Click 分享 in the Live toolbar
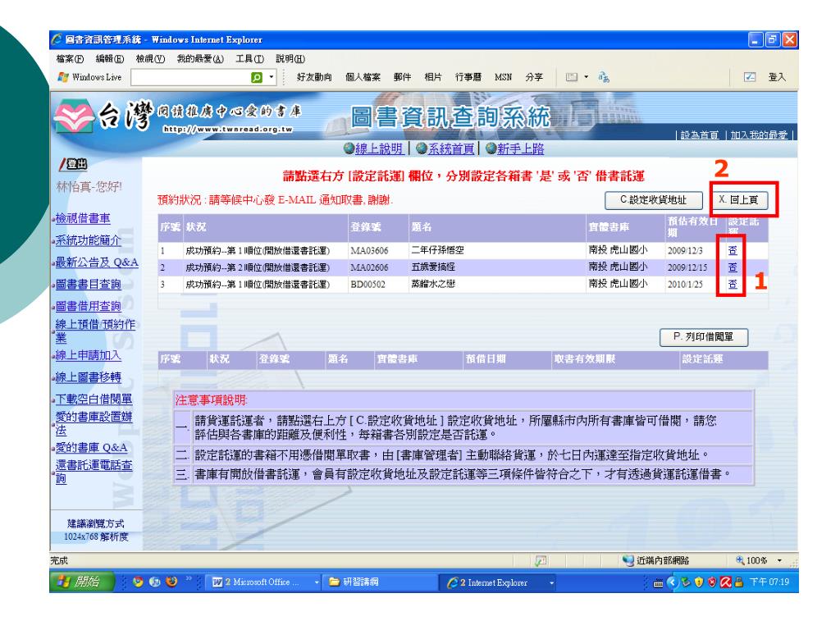The image size is (840, 630). [x=534, y=77]
